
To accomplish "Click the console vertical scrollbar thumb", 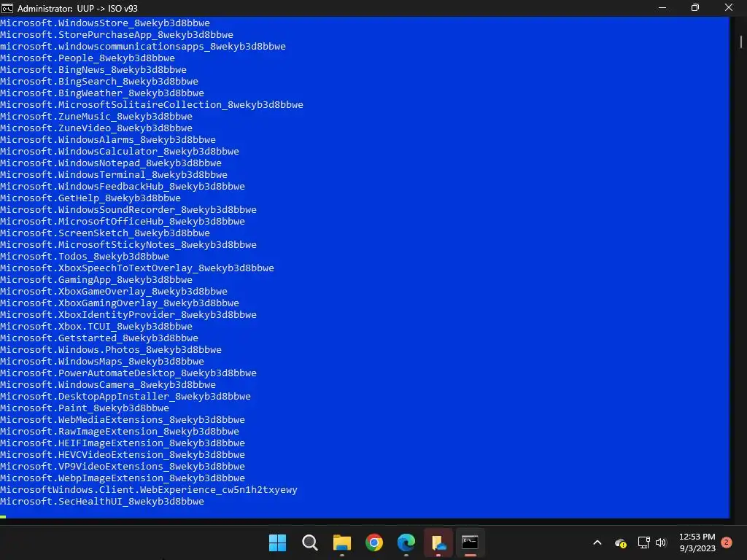I will pyautogui.click(x=741, y=42).
